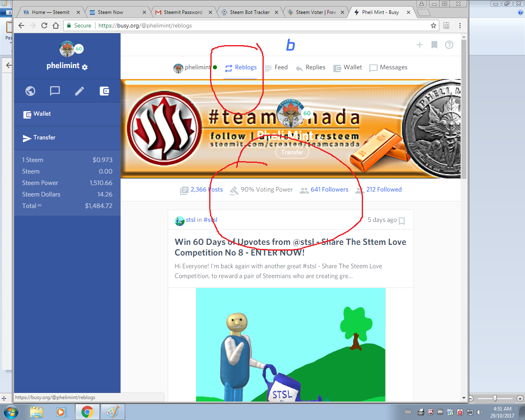Viewport: 525px width, 420px height.
Task: Click the plus icon in Busy header
Action: [420, 45]
